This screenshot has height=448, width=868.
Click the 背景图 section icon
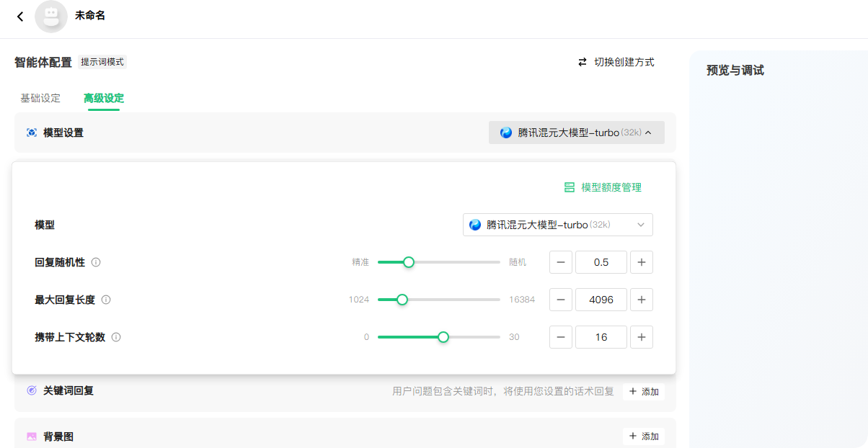31,436
